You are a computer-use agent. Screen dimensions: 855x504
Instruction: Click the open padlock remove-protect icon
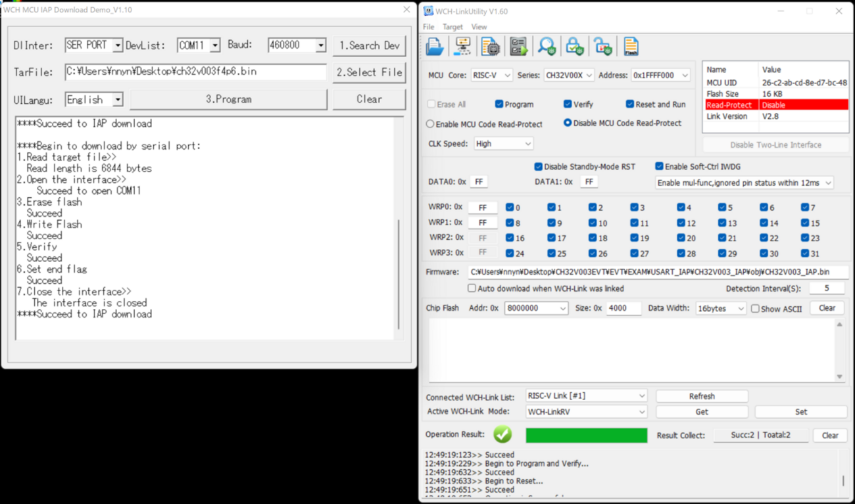[602, 46]
